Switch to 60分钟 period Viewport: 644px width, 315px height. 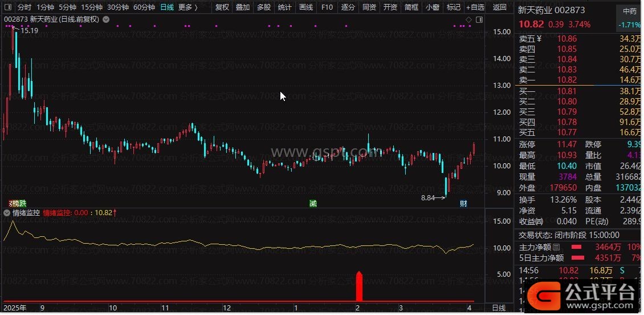click(x=144, y=7)
